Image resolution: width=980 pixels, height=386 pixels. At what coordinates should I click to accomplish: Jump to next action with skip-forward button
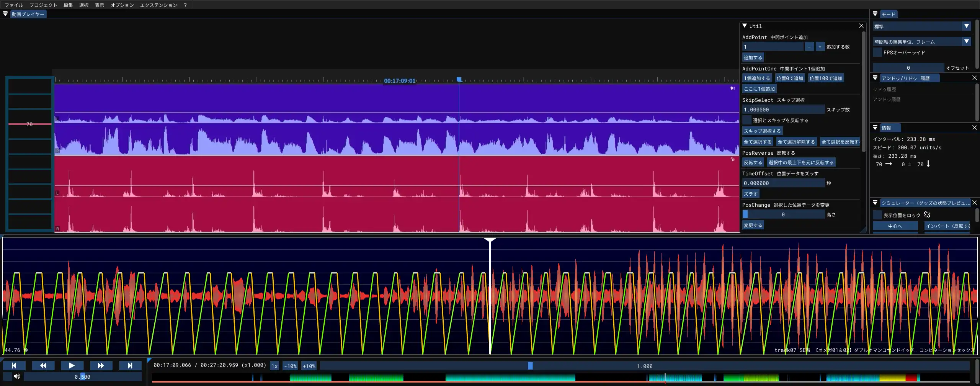130,366
